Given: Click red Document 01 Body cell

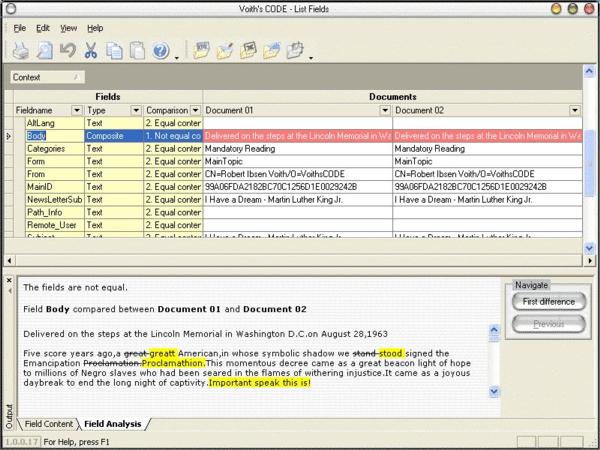Looking at the screenshot, I should [297, 136].
